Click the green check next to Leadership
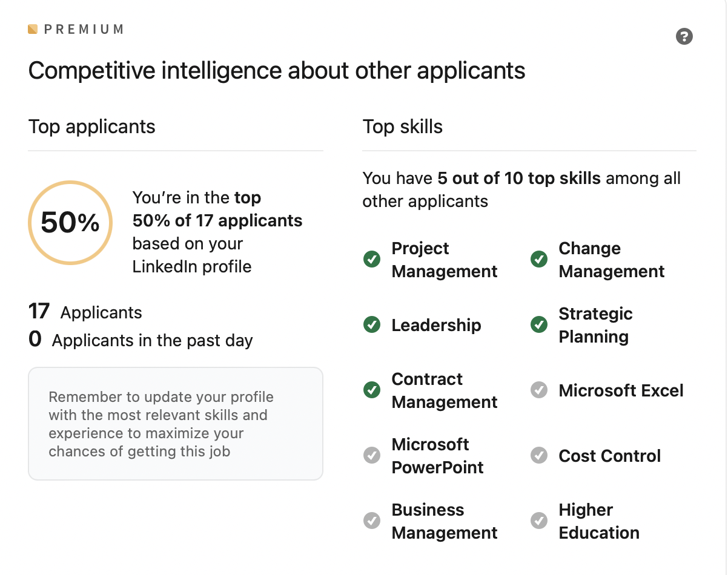 click(x=371, y=325)
